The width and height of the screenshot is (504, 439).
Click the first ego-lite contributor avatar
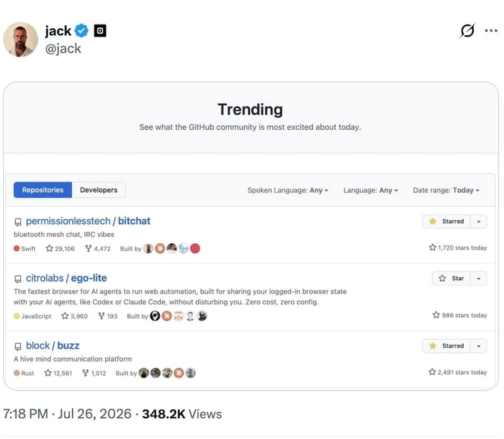(155, 316)
